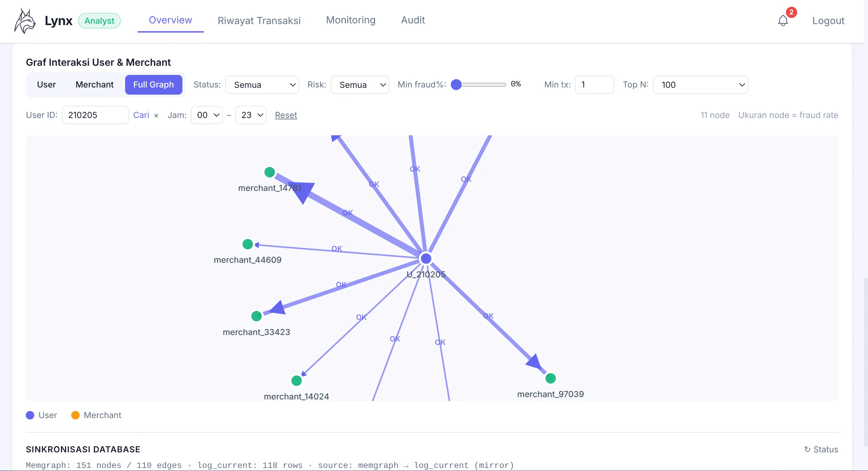The image size is (868, 471).
Task: Click Cari to search user
Action: point(141,115)
